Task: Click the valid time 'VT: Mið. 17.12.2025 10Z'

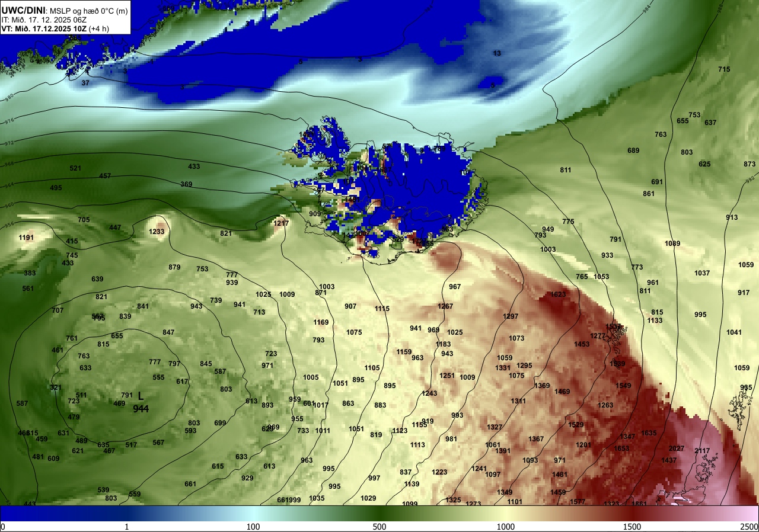Action: 44,28
